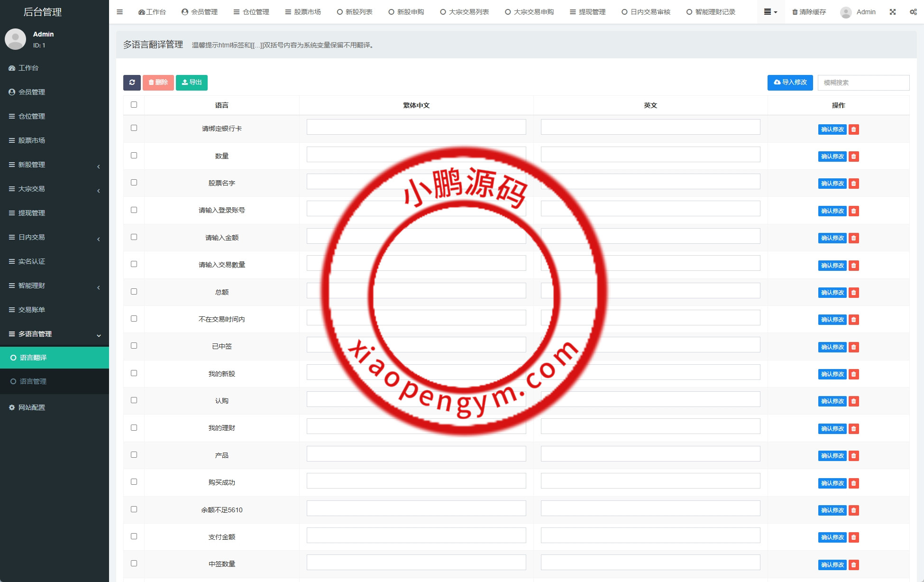The width and height of the screenshot is (924, 582).
Task: Check the box for 总额 row
Action: click(x=134, y=291)
